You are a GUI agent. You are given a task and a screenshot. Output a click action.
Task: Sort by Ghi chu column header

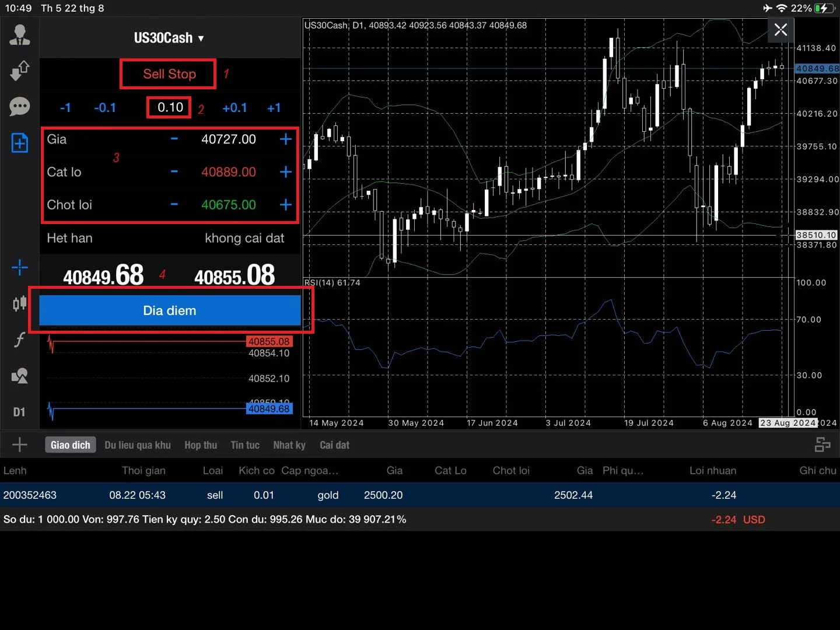click(818, 470)
